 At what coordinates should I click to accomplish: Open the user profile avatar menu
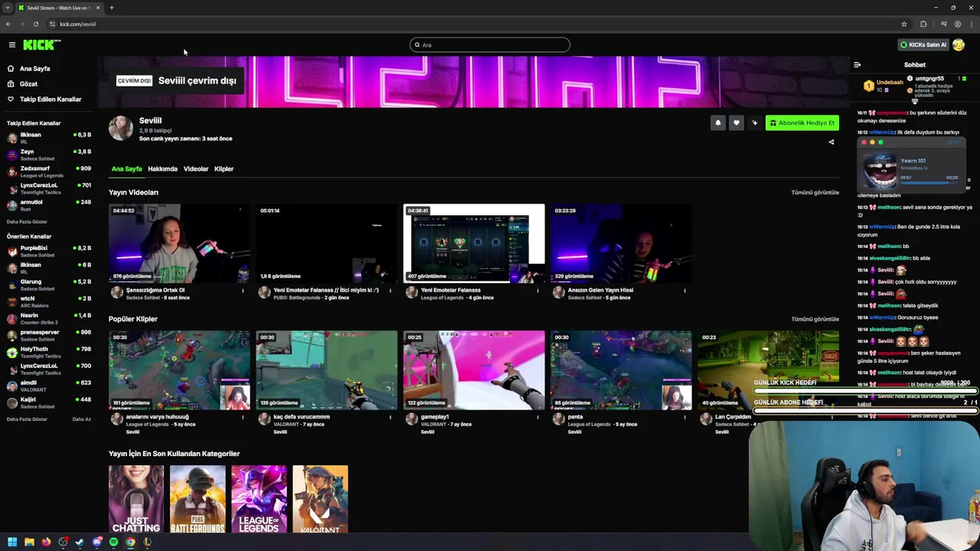point(959,45)
